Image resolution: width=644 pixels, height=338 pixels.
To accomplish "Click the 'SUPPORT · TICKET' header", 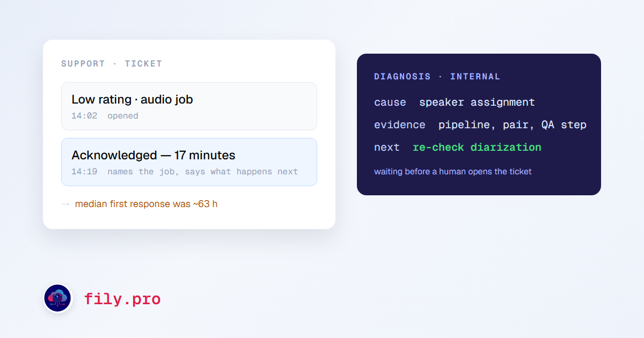I will point(112,63).
